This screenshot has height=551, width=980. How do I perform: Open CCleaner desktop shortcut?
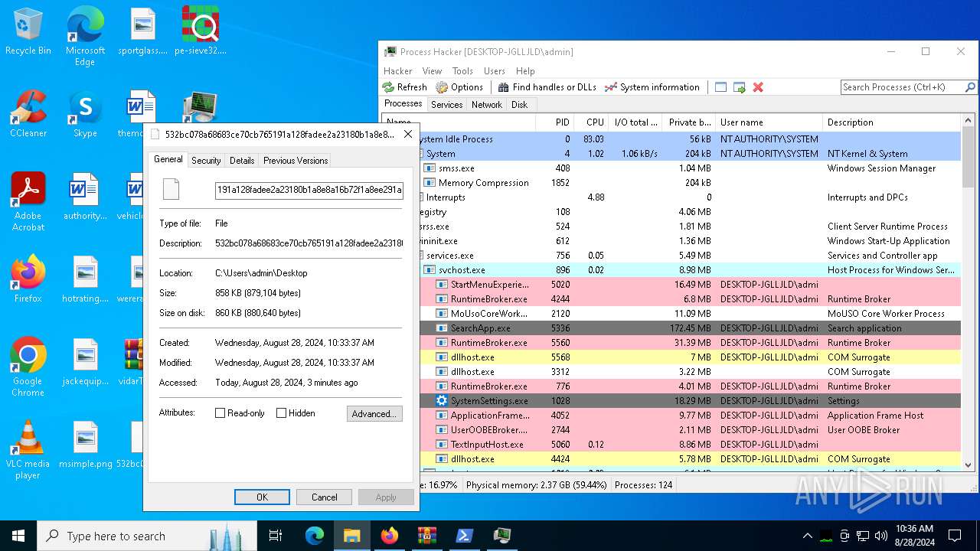[x=28, y=115]
